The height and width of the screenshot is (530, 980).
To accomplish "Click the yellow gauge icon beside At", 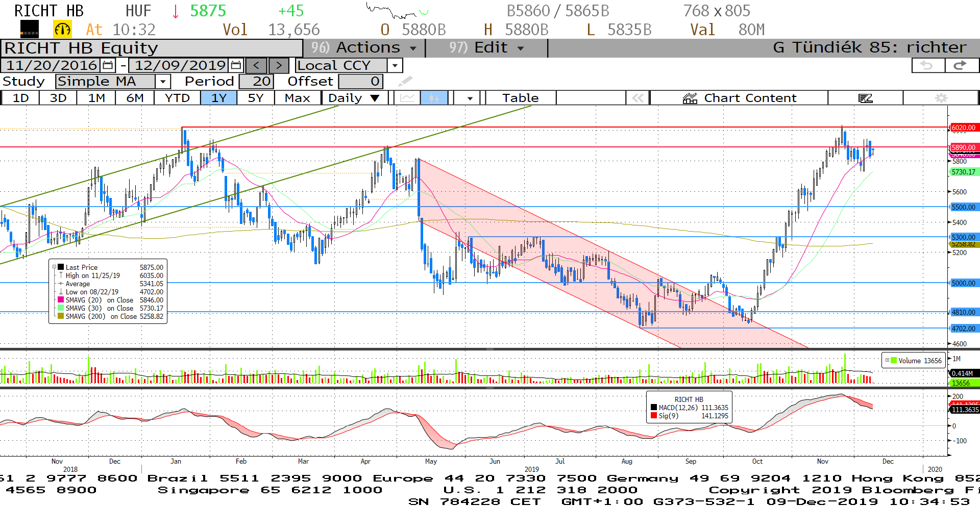I will (x=63, y=30).
